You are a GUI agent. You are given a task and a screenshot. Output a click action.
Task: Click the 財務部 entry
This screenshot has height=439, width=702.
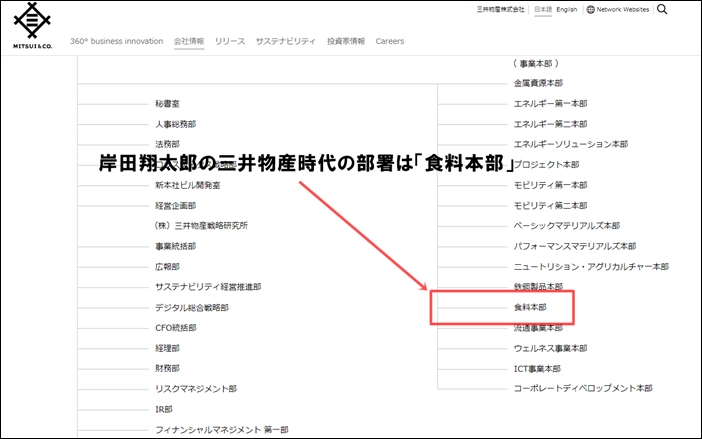pos(167,368)
